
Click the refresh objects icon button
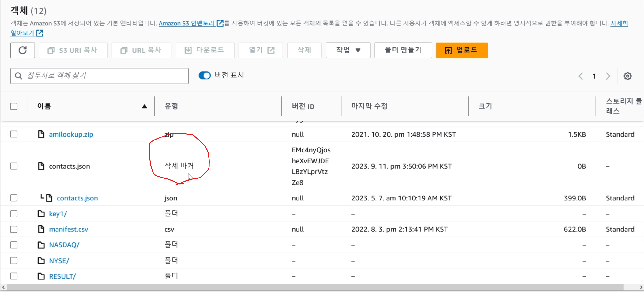tap(22, 50)
